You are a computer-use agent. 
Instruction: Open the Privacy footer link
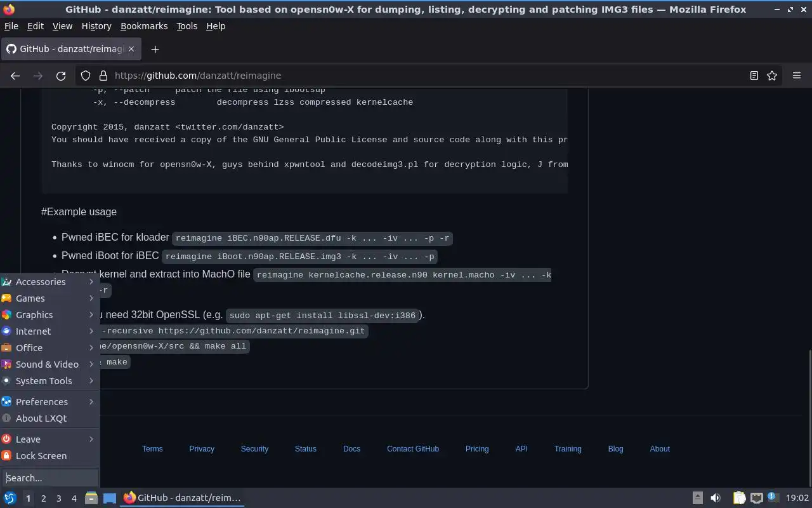[x=202, y=449]
